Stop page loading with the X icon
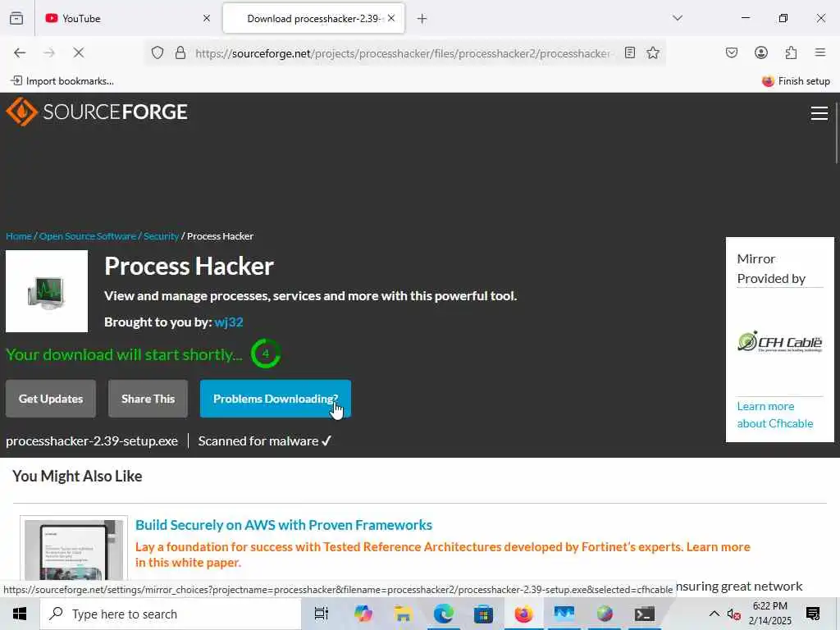The image size is (840, 630). coord(78,52)
